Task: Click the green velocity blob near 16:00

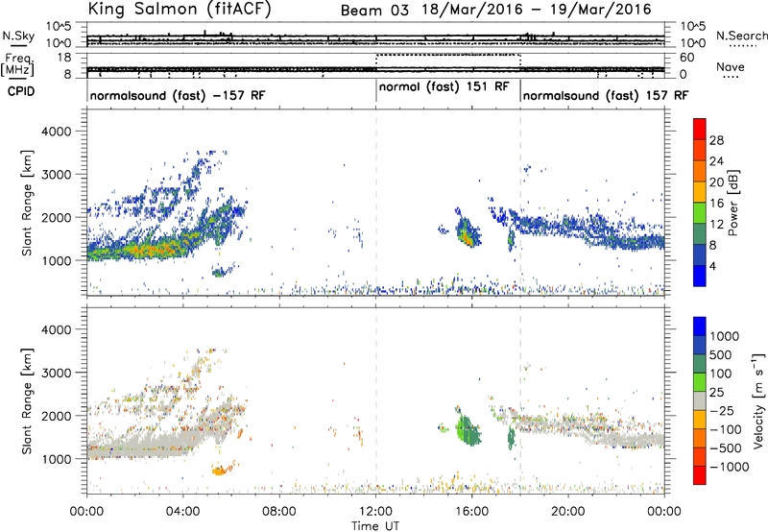Action: [x=468, y=429]
